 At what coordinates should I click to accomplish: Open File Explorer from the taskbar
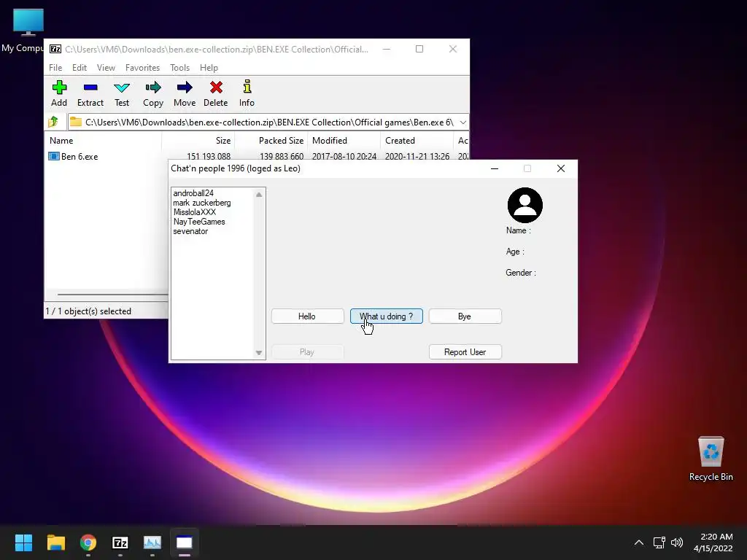coord(55,542)
